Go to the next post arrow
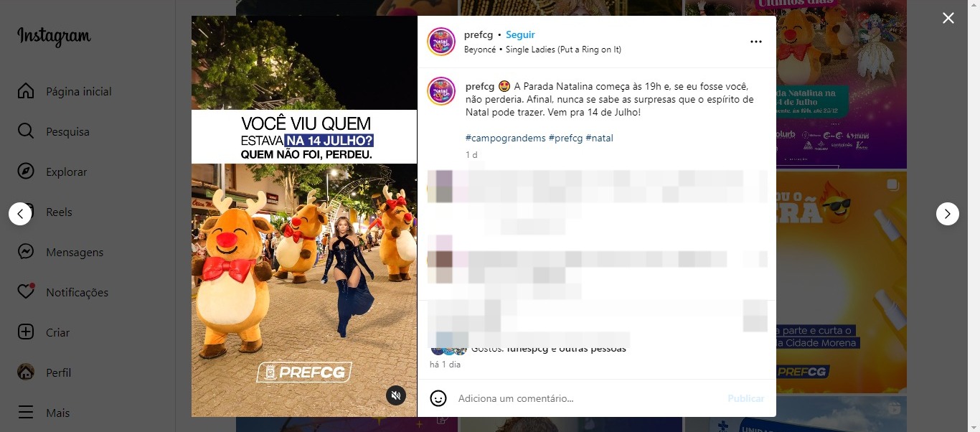The image size is (980, 432). (948, 214)
